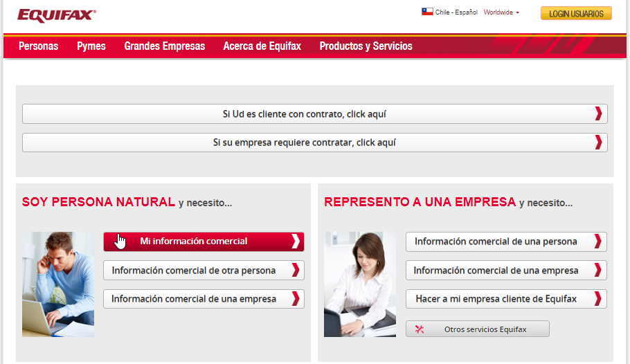Click Información comercial de otra persona
Screen dimensions: 630x364
click(x=204, y=271)
